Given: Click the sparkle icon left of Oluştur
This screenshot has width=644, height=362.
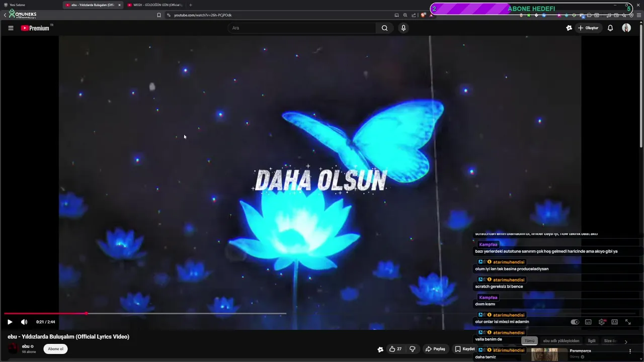Looking at the screenshot, I should point(569,28).
